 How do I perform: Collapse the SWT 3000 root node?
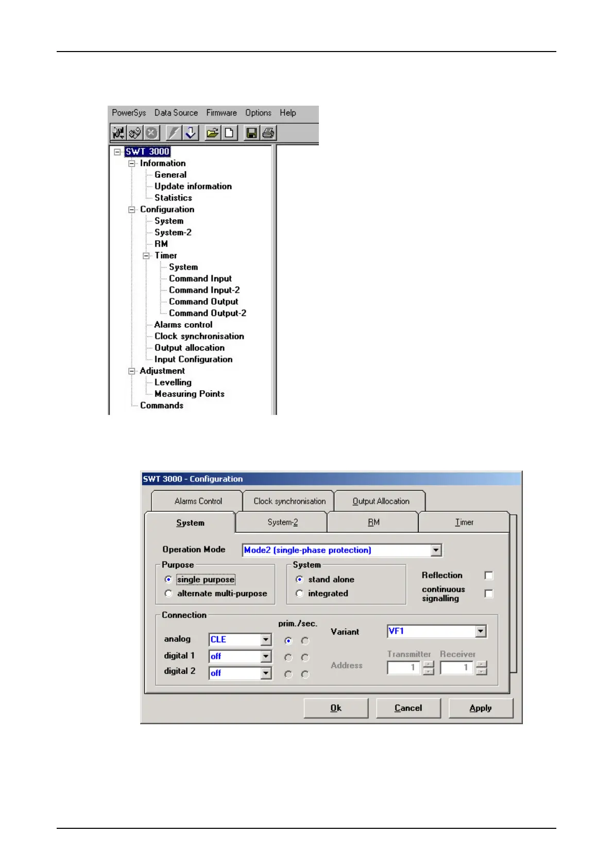coord(117,152)
